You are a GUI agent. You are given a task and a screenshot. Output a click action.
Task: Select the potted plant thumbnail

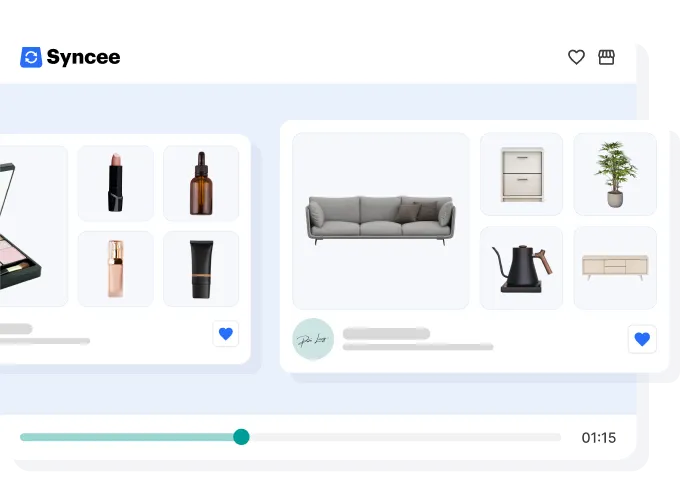pyautogui.click(x=615, y=174)
